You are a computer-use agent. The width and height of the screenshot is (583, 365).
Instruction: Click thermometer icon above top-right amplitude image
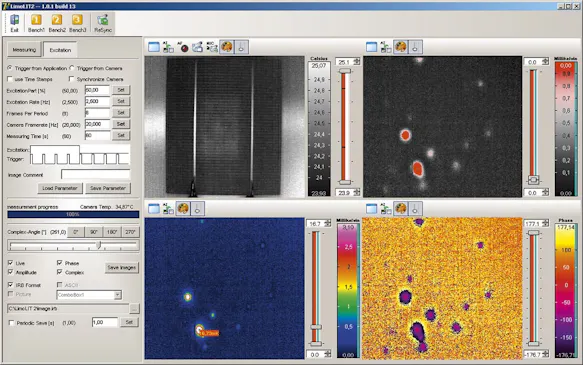tap(415, 47)
